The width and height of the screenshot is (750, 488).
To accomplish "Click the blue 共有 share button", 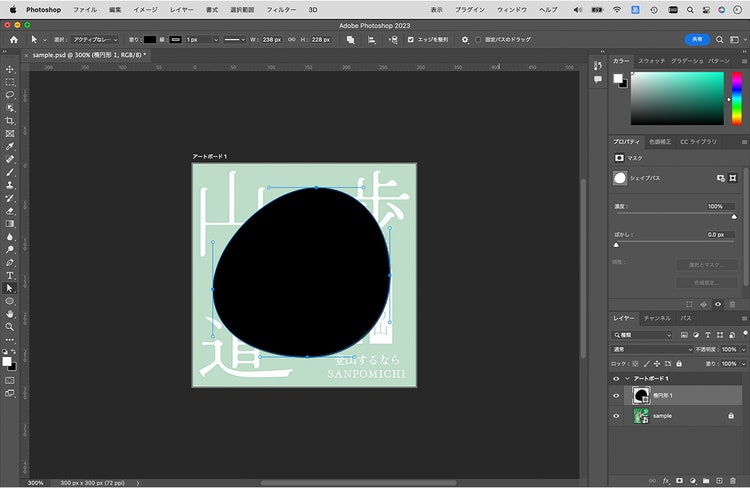I will tap(697, 39).
